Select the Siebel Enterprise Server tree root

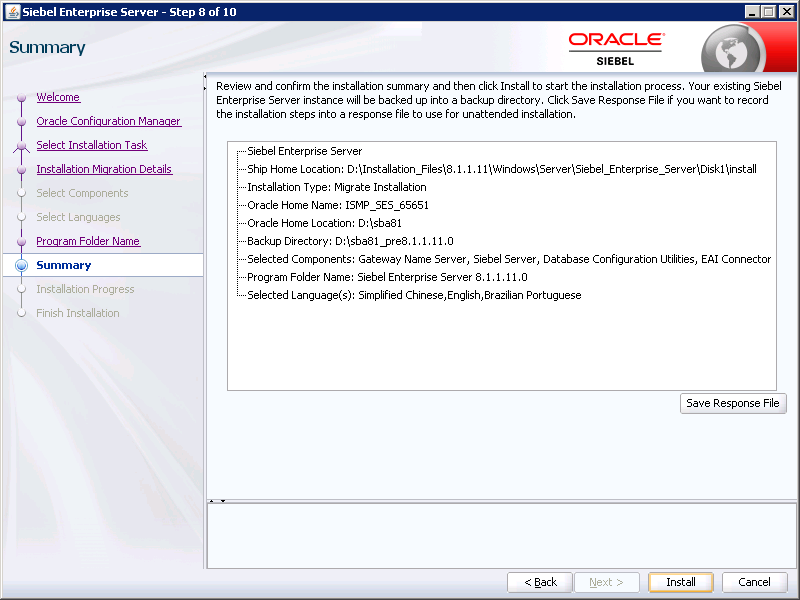click(x=305, y=151)
